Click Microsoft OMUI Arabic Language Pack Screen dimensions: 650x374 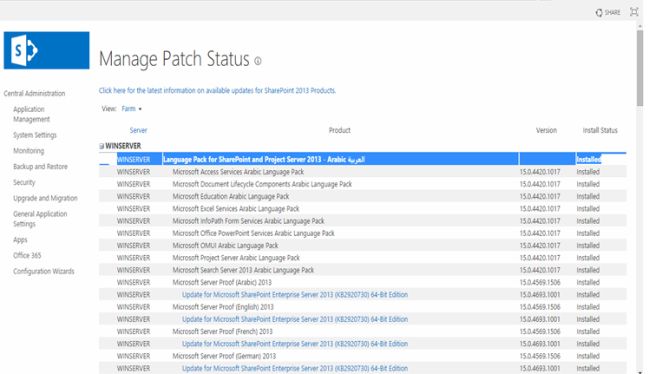225,245
